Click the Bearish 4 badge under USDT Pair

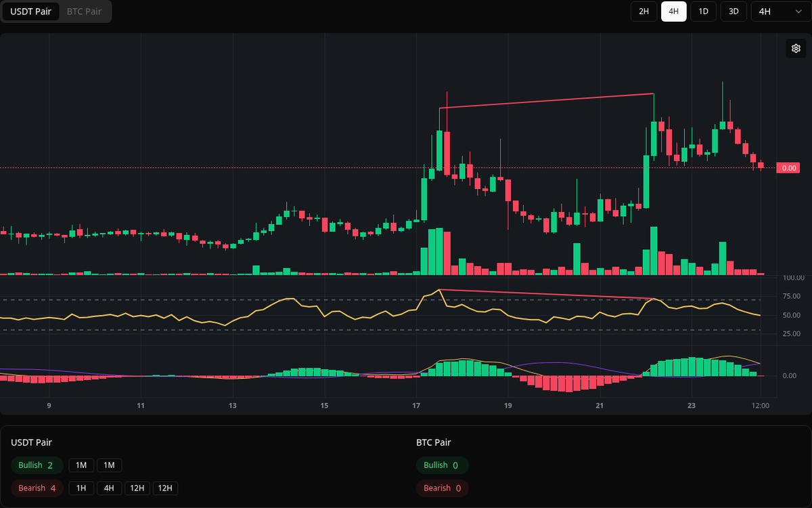tap(37, 488)
